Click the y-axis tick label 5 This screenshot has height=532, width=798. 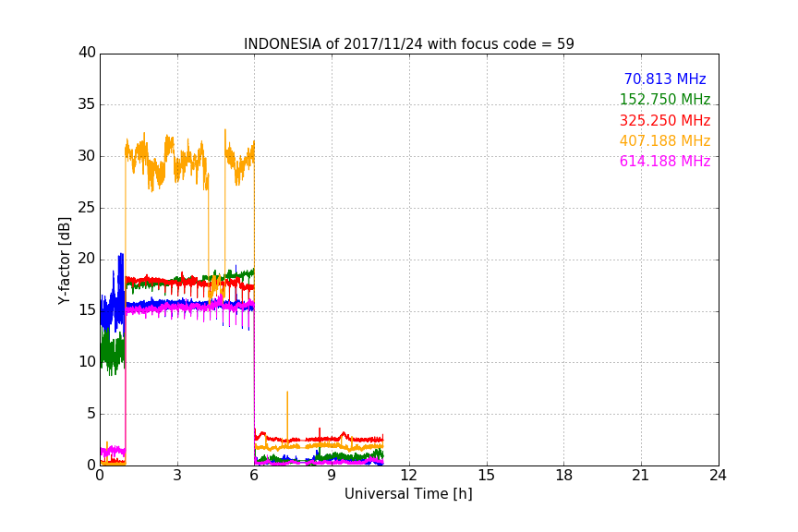[x=91, y=414]
